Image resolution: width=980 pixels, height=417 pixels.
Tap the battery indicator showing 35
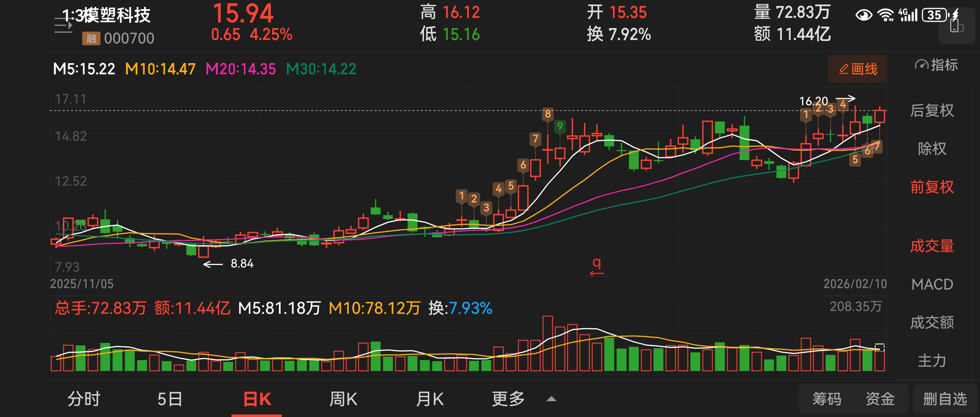click(934, 15)
